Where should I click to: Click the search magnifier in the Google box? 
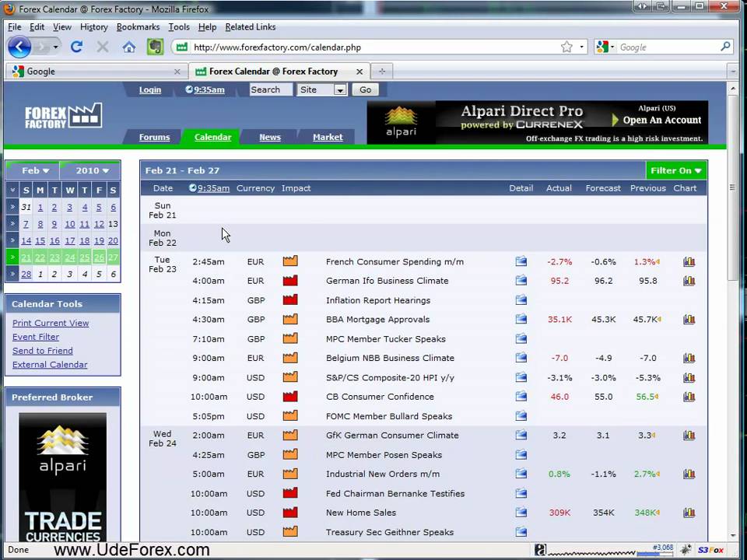(x=725, y=46)
